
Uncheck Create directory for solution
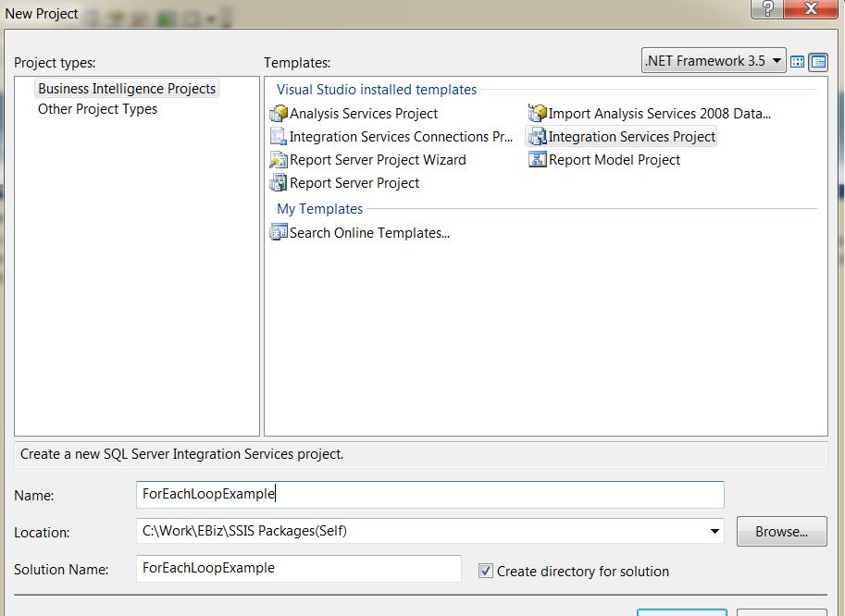(x=486, y=571)
